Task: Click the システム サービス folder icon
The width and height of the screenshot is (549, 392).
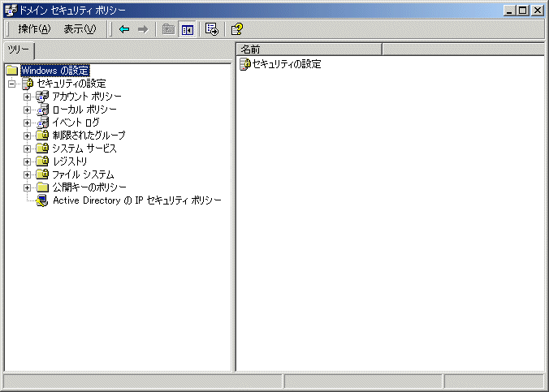Action: 42,148
